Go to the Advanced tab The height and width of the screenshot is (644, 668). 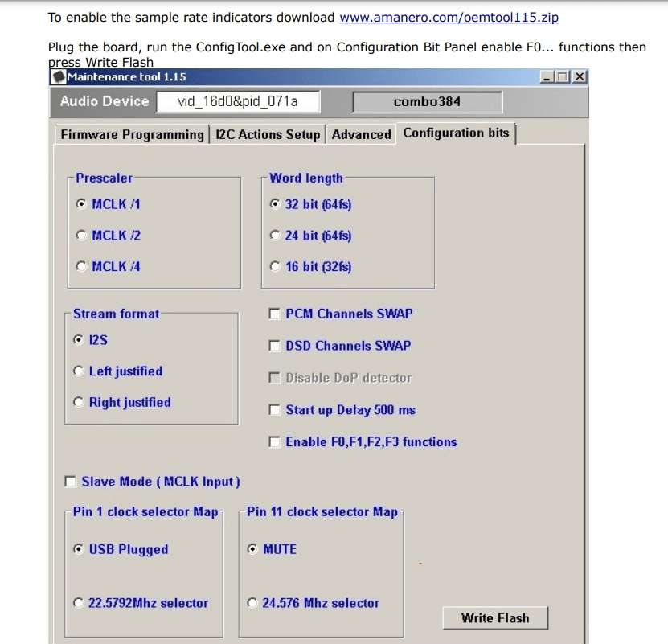click(x=361, y=135)
